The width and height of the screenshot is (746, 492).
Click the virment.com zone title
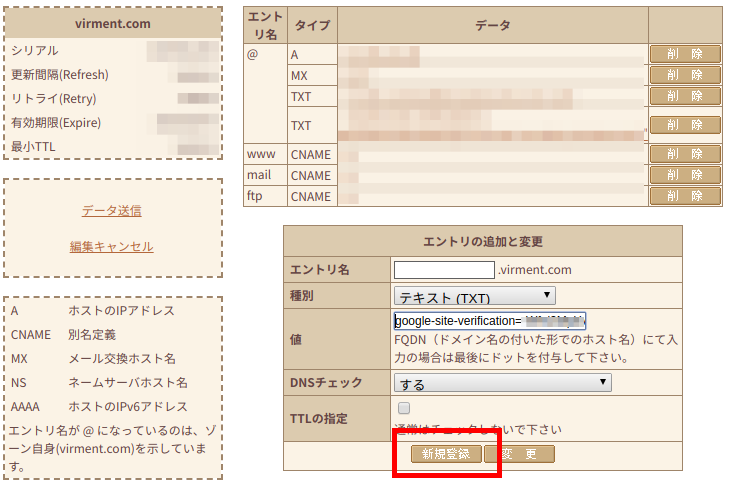pyautogui.click(x=112, y=24)
